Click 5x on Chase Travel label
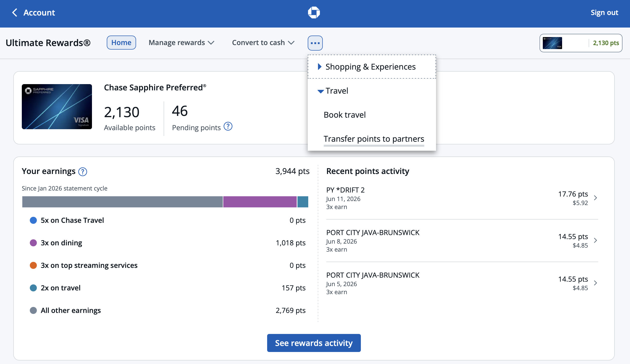630x364 pixels. (x=72, y=220)
